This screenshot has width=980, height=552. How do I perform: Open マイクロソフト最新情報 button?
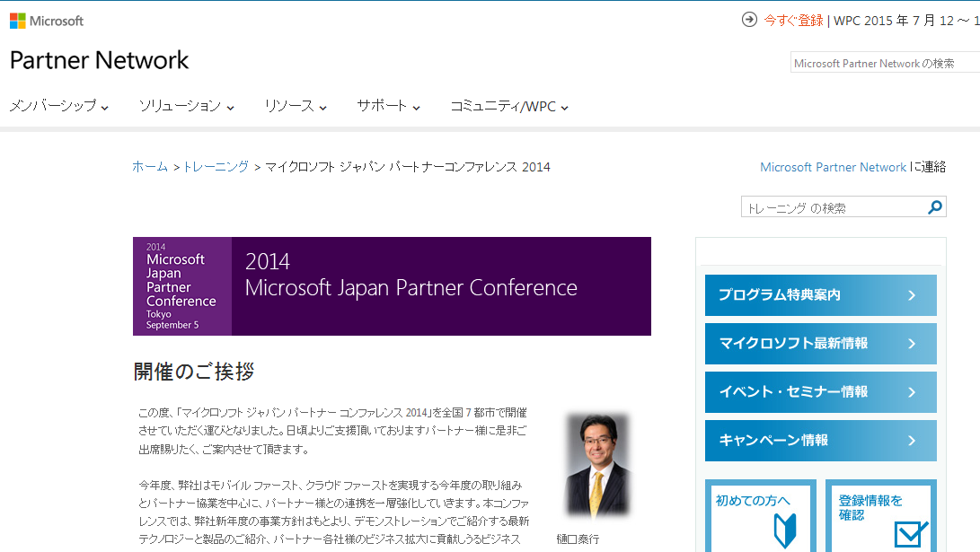point(821,344)
